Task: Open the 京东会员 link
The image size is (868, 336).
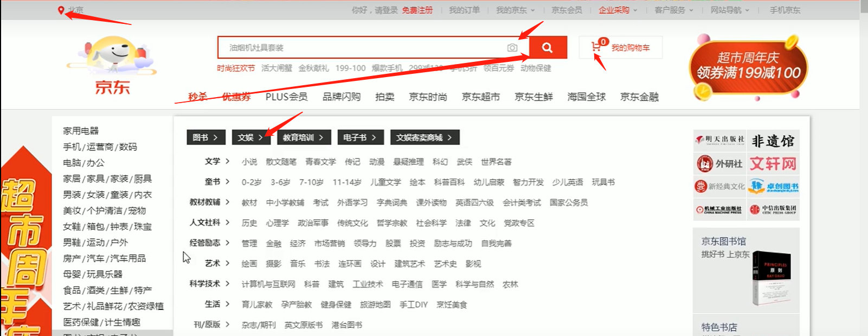Action: 567,10
